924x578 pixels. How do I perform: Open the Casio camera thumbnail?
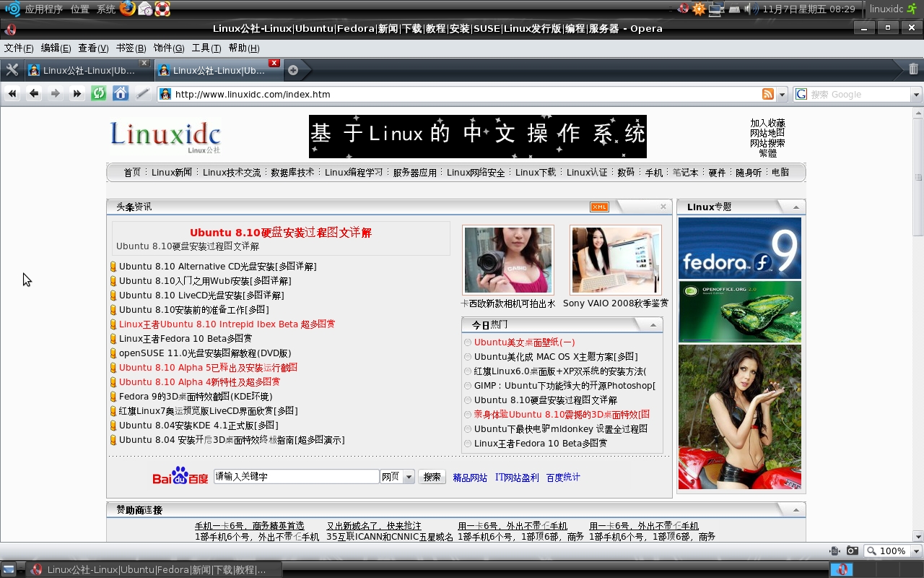[508, 259]
